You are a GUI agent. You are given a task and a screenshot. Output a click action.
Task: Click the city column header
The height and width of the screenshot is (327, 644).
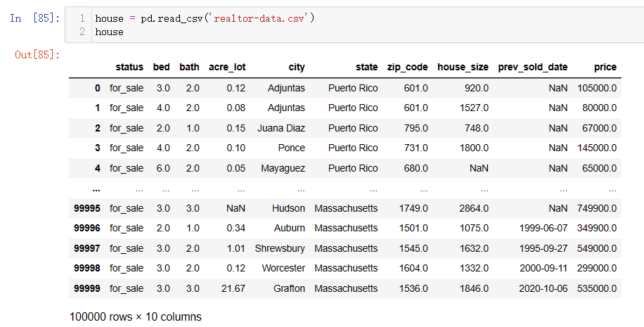[x=297, y=68]
